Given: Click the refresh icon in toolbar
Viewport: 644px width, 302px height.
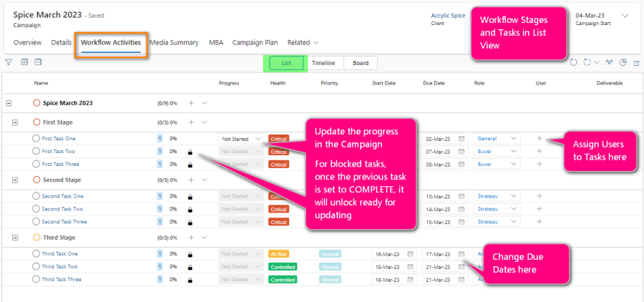Looking at the screenshot, I should point(573,62).
